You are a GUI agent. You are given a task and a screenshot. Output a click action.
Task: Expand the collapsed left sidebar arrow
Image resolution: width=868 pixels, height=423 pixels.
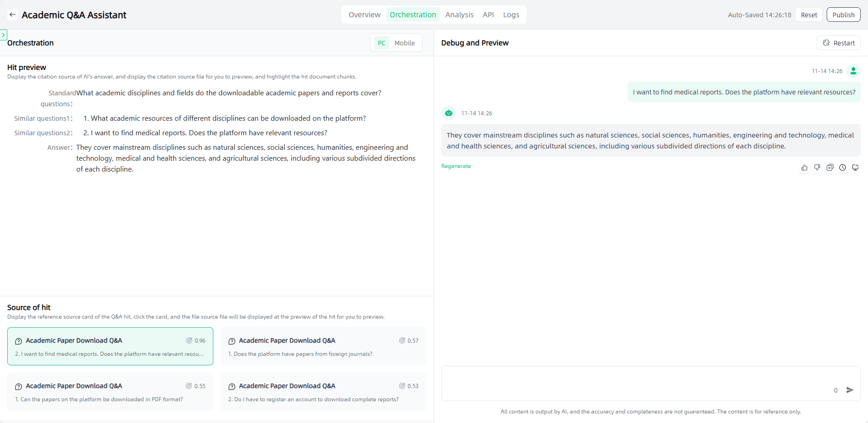point(4,34)
